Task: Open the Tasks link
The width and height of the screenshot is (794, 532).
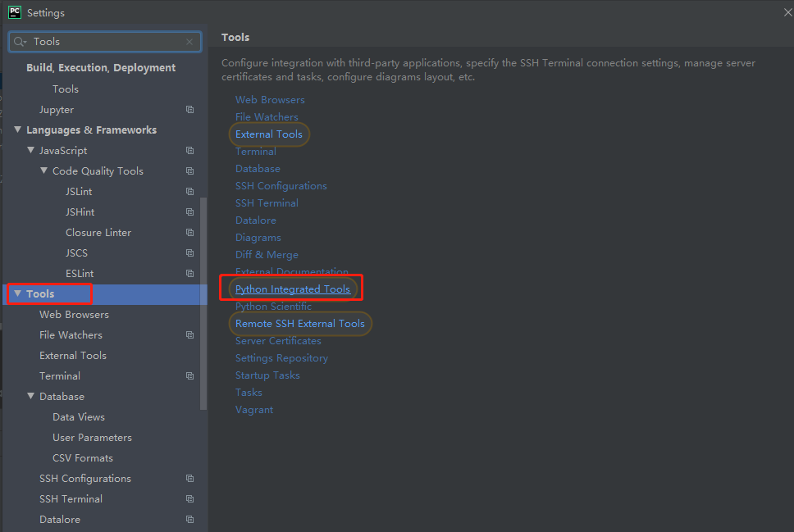Action: pyautogui.click(x=249, y=393)
